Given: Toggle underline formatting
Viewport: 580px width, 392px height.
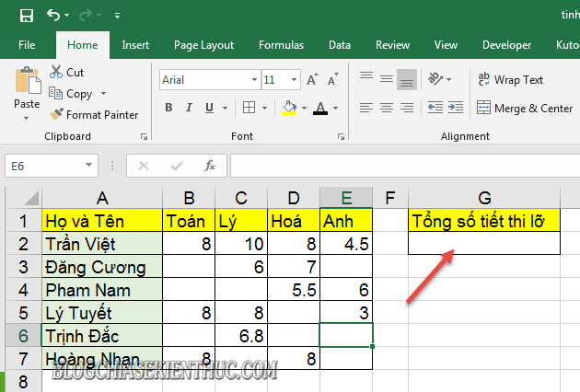Looking at the screenshot, I should [209, 108].
